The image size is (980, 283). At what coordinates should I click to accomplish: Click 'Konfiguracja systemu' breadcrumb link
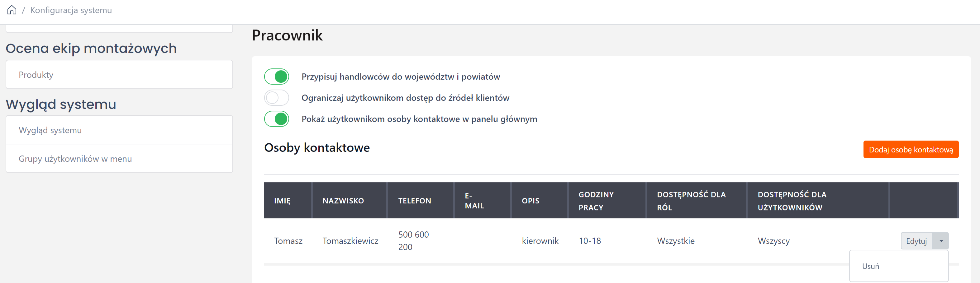[71, 10]
